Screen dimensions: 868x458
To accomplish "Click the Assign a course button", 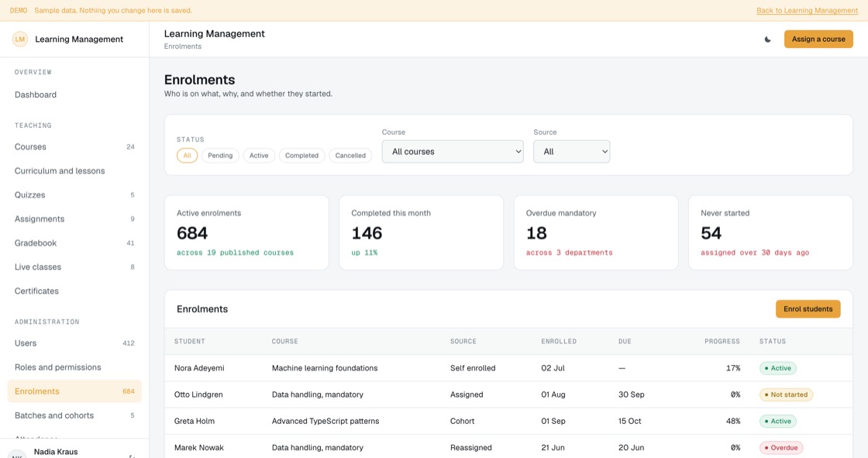I will click(818, 40).
